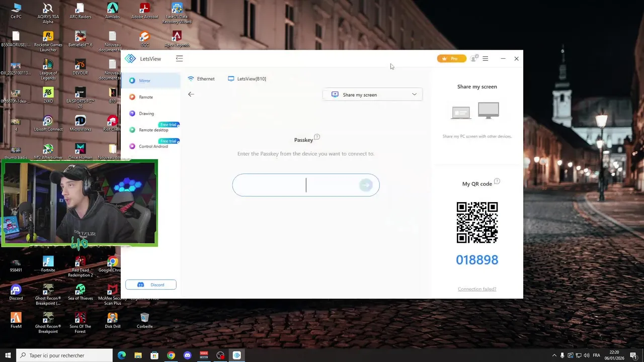Image resolution: width=644 pixels, height=362 pixels.
Task: Show hidden system tray icons
Action: [554, 355]
